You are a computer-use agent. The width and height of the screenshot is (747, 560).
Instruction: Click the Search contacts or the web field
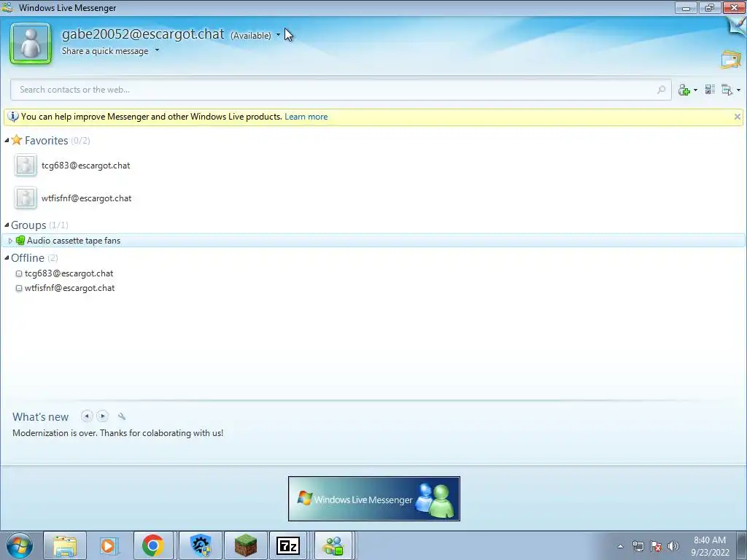coord(341,90)
